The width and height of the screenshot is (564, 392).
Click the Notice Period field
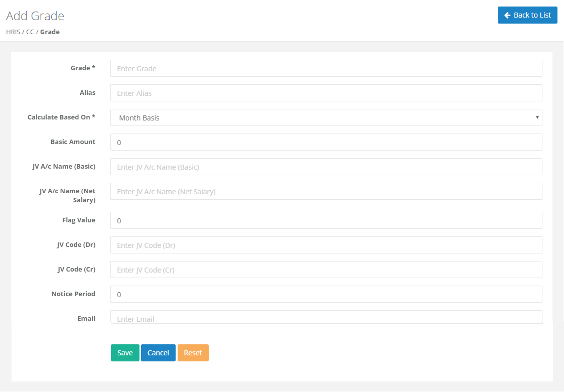(326, 294)
